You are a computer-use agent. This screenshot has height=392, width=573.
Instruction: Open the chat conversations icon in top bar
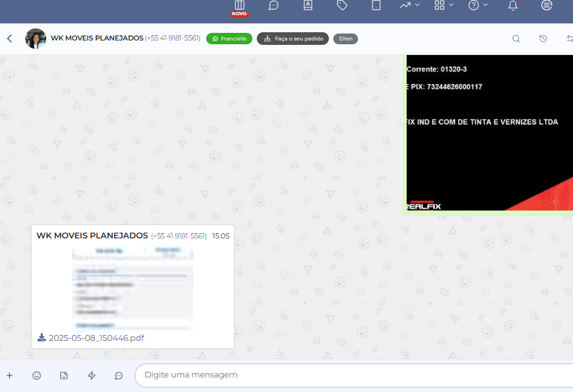point(274,6)
